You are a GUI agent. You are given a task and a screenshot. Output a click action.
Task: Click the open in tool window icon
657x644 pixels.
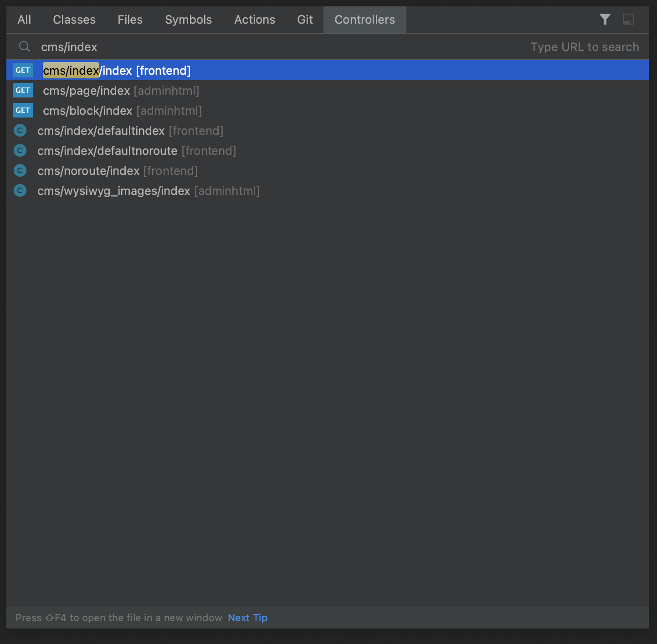[629, 19]
